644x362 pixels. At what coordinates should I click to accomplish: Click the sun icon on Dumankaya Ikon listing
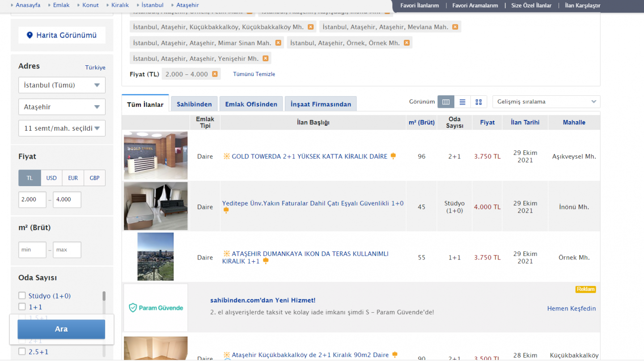pos(226,255)
